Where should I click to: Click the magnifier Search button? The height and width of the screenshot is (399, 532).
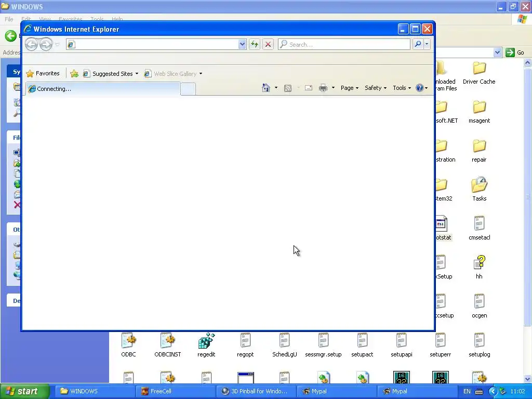(418, 44)
